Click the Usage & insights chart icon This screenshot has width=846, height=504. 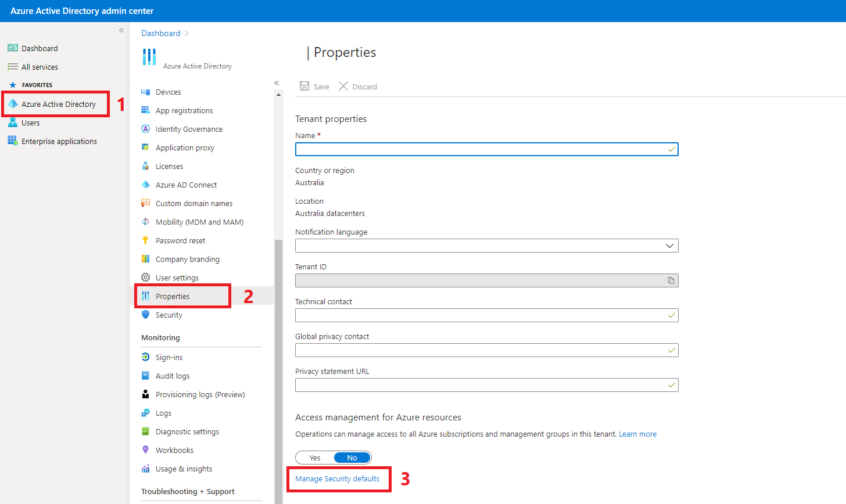[146, 469]
